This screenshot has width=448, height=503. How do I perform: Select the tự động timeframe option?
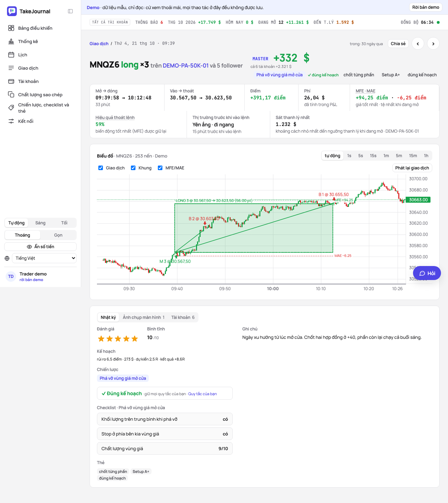(332, 156)
